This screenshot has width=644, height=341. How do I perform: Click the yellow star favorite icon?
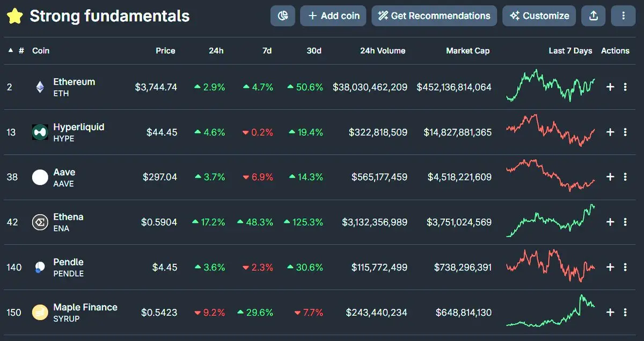[x=14, y=16]
